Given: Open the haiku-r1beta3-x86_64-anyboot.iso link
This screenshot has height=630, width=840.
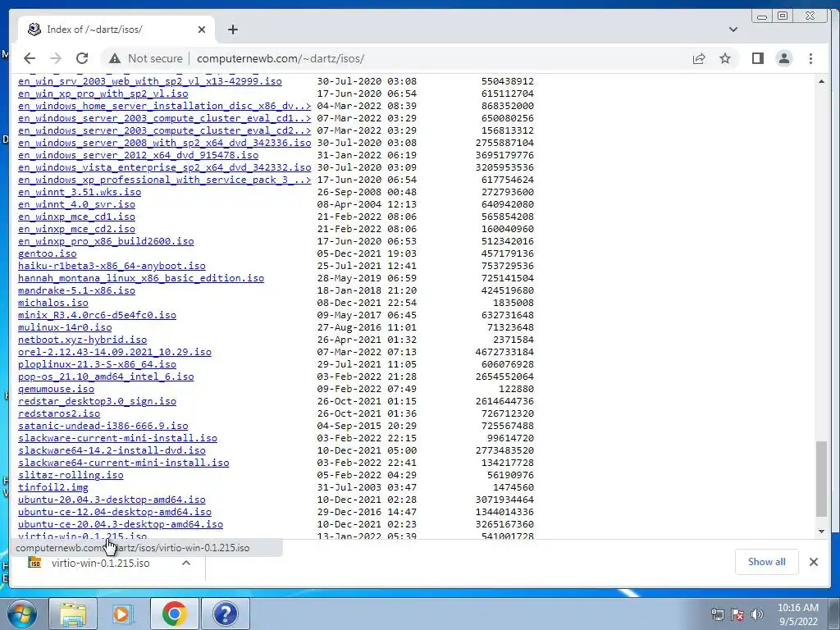Looking at the screenshot, I should click(x=112, y=266).
